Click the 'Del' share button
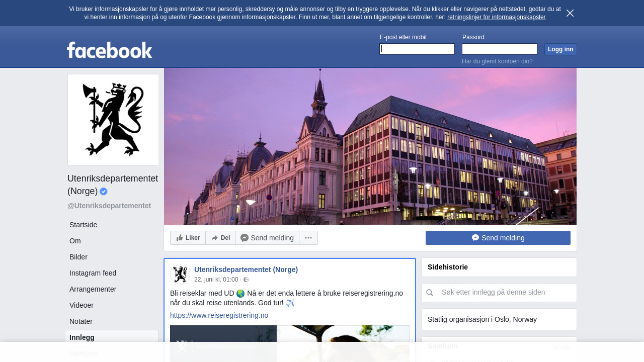Viewport: 644px width, 362px height. 220,238
